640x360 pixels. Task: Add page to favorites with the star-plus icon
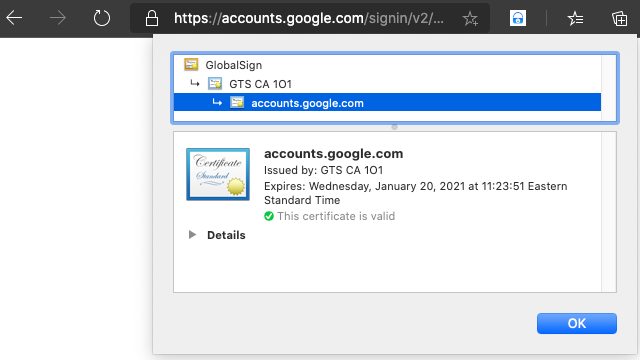click(470, 19)
